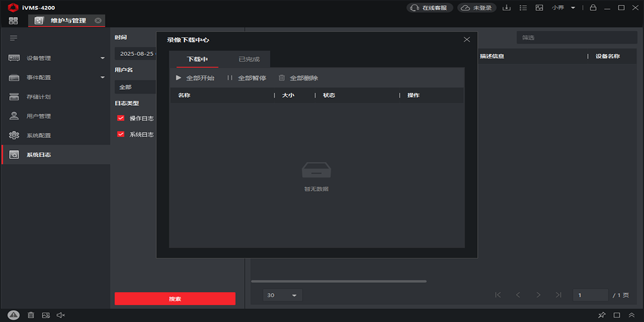
Task: Click 全部开始 to start all downloads
Action: (x=195, y=78)
